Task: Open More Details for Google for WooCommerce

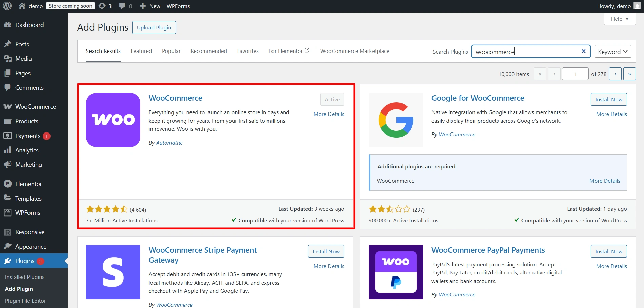Action: 611,114
